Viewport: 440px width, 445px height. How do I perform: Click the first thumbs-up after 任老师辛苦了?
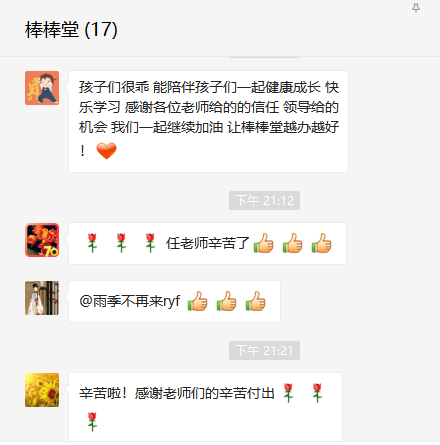pyautogui.click(x=264, y=243)
